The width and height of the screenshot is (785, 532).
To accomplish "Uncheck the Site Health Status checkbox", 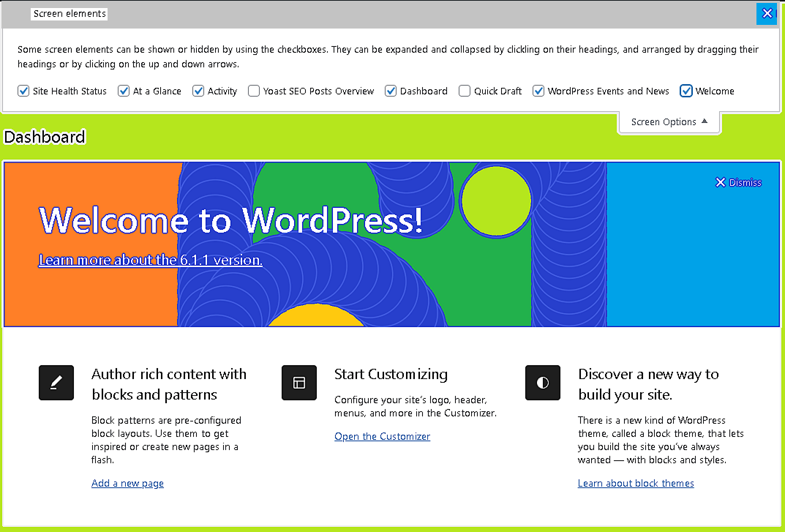I will [23, 91].
